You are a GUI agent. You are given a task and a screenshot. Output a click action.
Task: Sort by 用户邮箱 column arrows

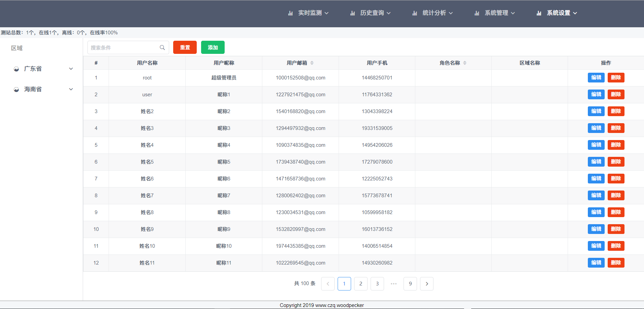point(312,63)
